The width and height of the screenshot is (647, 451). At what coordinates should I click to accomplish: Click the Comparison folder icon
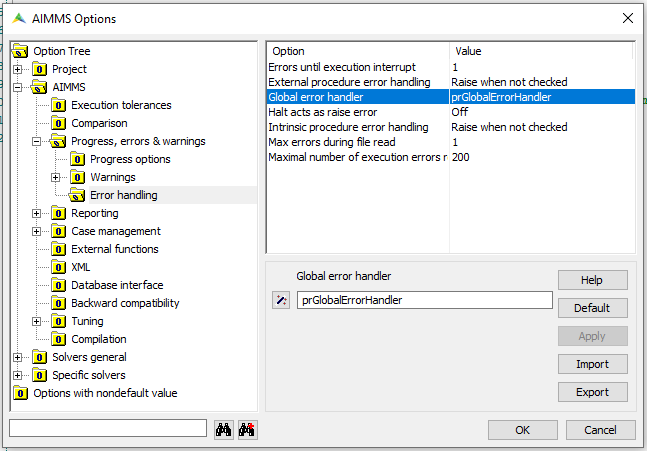pyautogui.click(x=58, y=123)
